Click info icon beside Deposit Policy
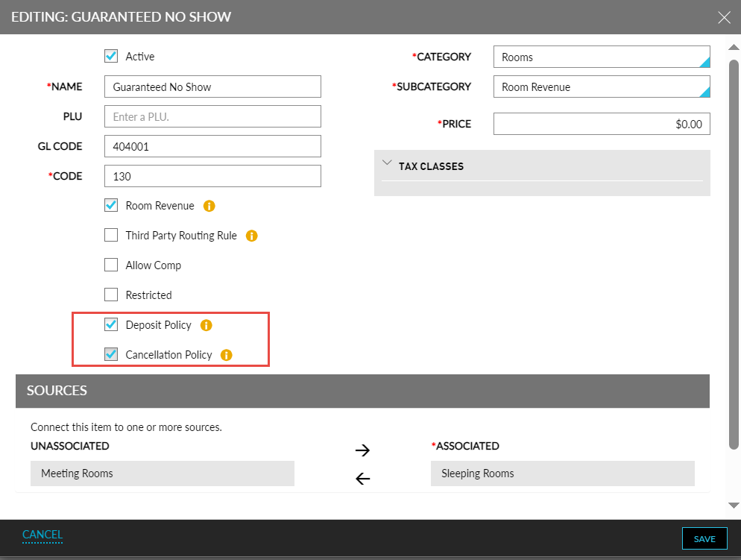This screenshot has width=741, height=560. coord(206,325)
